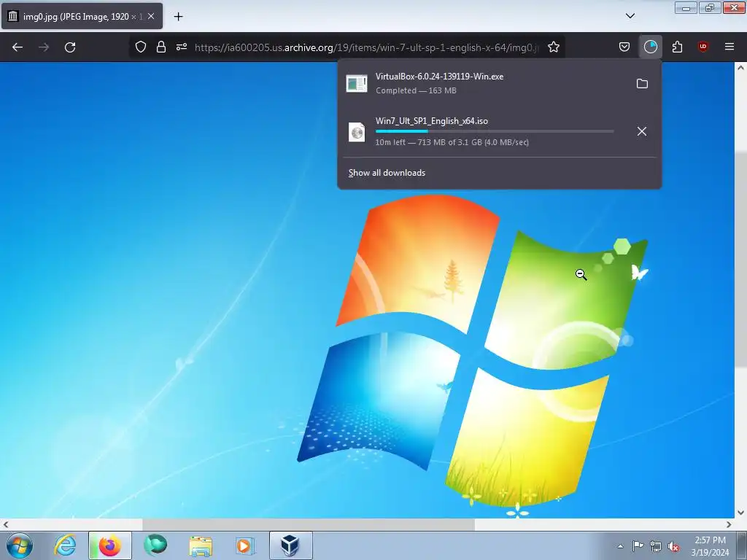This screenshot has width=747, height=560.
Task: Open the Windows Start menu orb
Action: click(x=20, y=545)
